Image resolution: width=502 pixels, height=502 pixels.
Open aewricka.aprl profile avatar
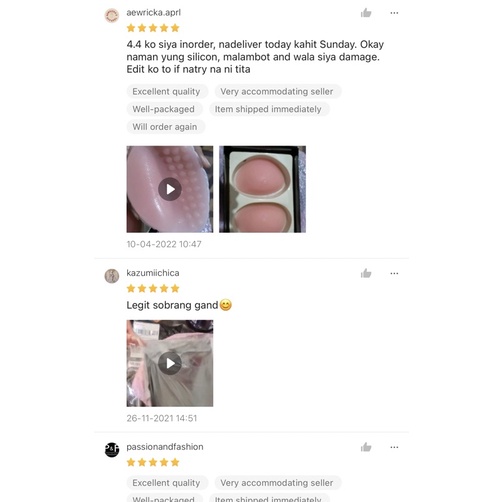(x=112, y=16)
